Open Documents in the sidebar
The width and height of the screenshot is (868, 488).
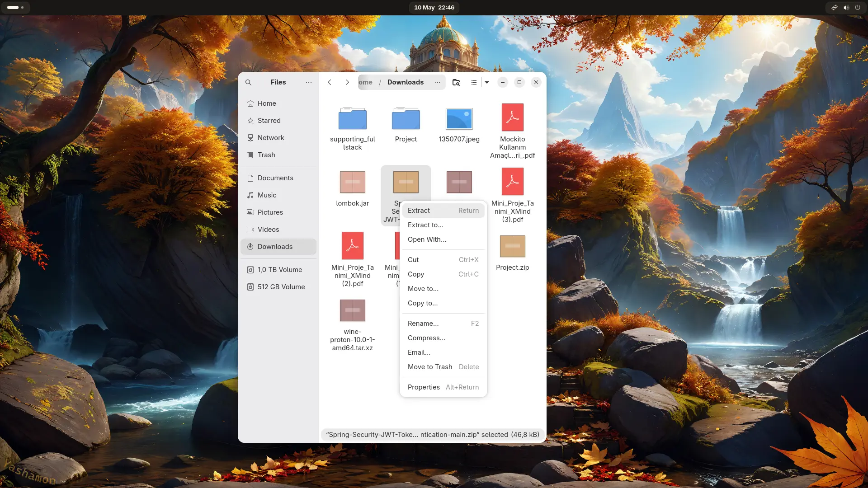click(278, 178)
